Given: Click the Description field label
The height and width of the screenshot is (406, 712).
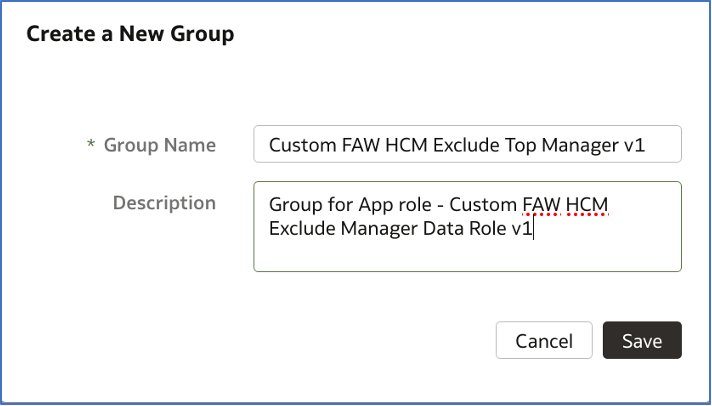Looking at the screenshot, I should click(164, 202).
